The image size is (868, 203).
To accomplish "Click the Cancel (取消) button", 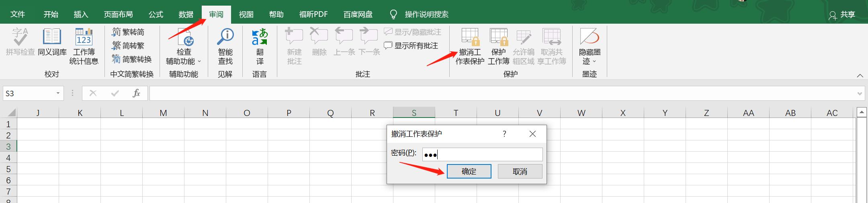I will (x=520, y=171).
